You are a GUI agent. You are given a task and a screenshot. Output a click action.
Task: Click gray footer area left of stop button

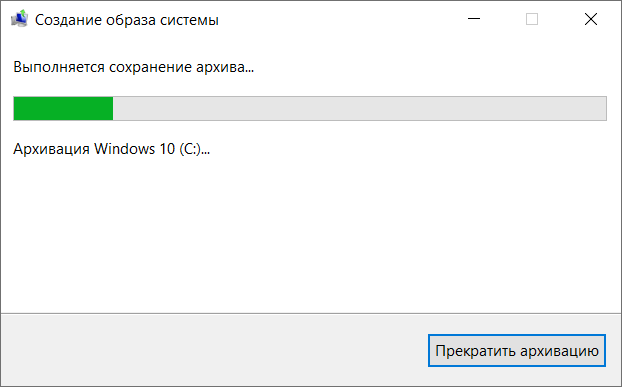(x=214, y=351)
